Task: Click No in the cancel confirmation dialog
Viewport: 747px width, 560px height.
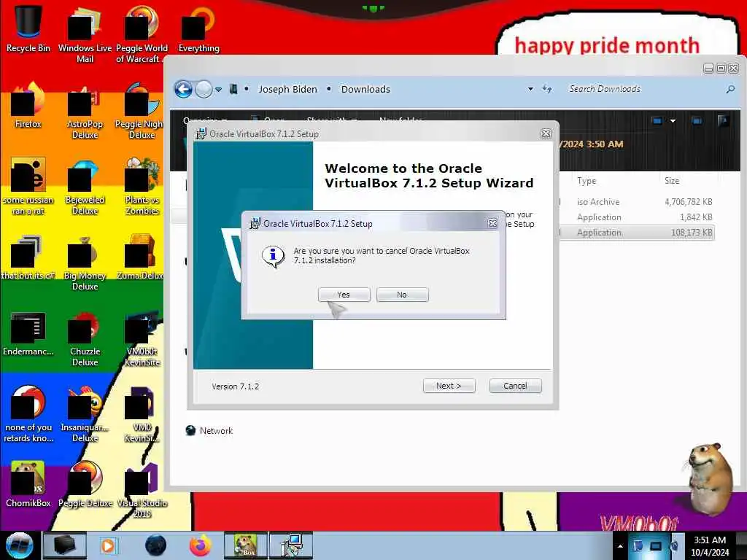Action: [x=402, y=295]
